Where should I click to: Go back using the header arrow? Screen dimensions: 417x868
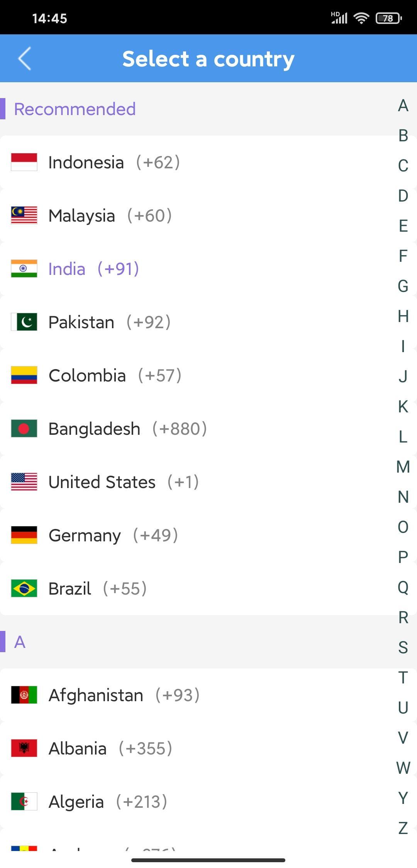pos(25,59)
